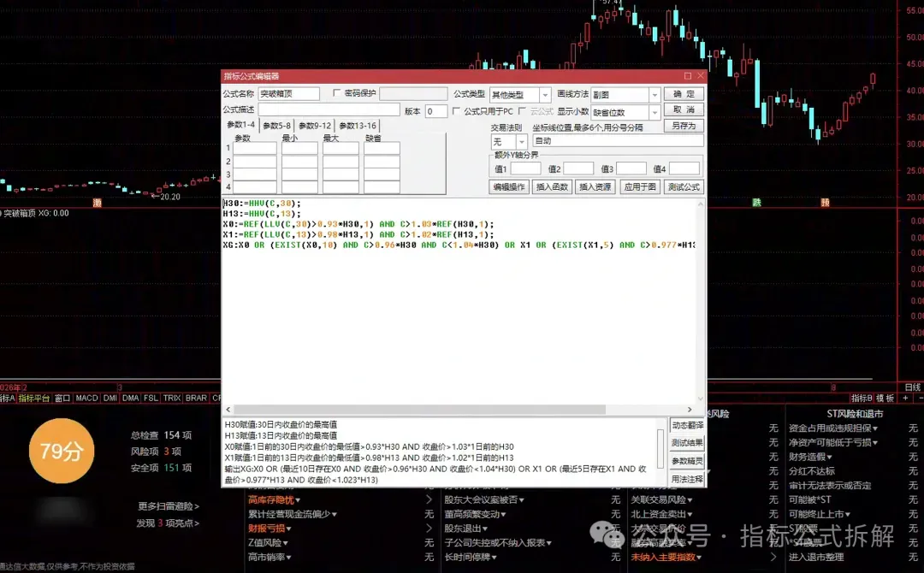Select the 窗口 tab in indicator bar
The image size is (924, 573).
[x=62, y=398]
